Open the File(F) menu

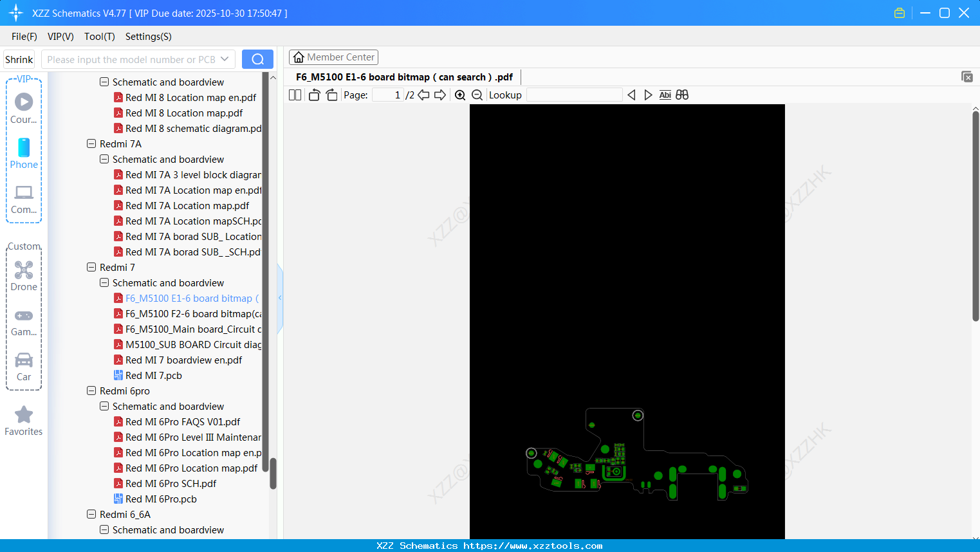coord(24,36)
